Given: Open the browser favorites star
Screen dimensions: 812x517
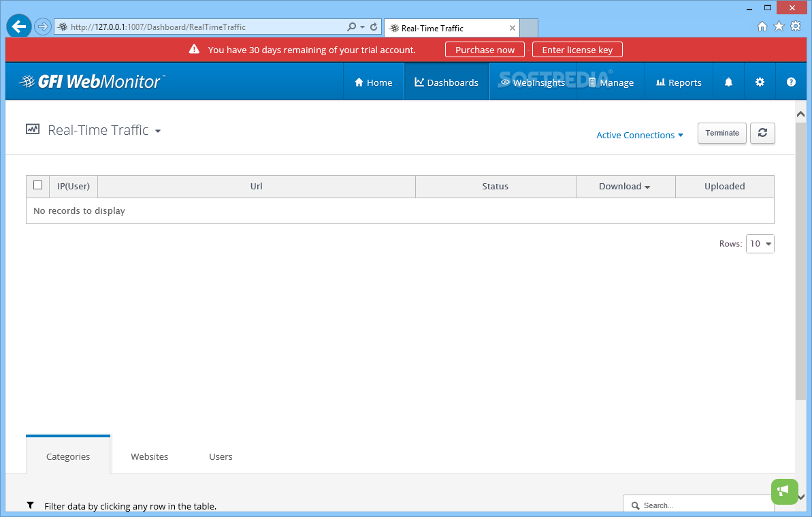Looking at the screenshot, I should click(779, 27).
